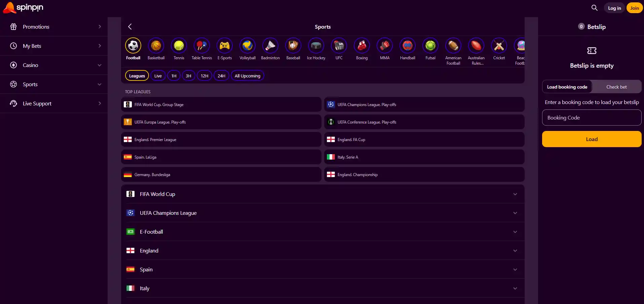Choose the Tennis ball icon
Viewport: 644px width, 304px height.
pos(179,45)
